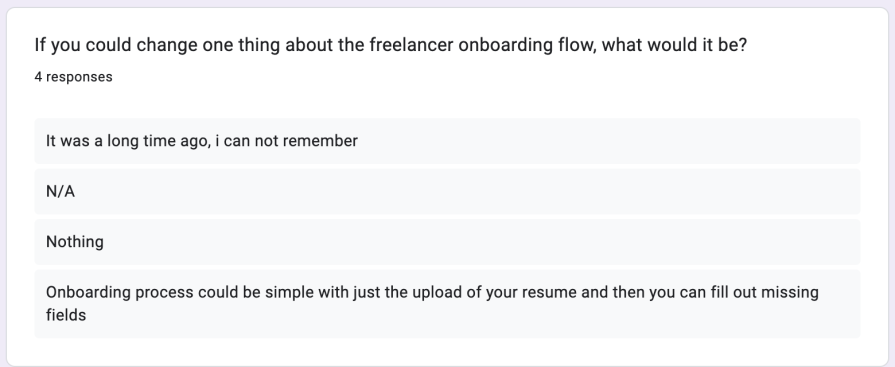895x367 pixels.
Task: Click the word "fields" in last response
Action: [x=66, y=314]
